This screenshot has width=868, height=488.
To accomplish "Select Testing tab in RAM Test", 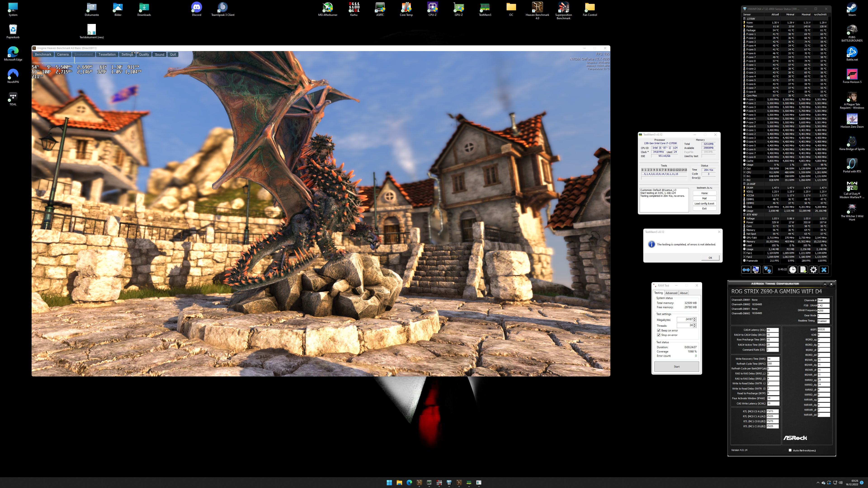I will coord(658,293).
